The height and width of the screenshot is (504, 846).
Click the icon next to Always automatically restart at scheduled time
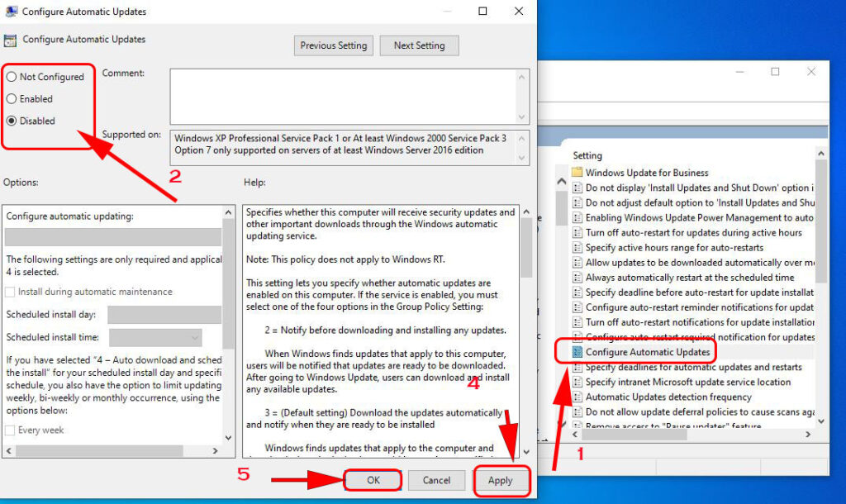point(577,277)
